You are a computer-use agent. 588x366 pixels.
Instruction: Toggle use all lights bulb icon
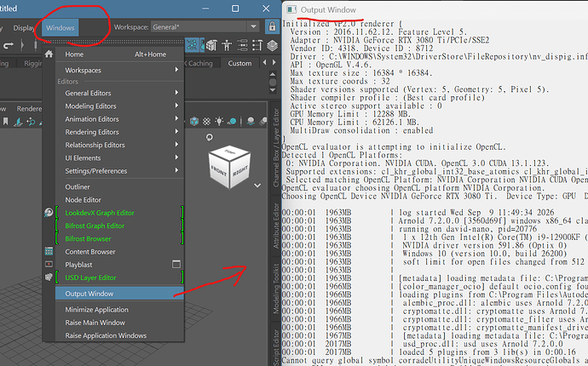[x=219, y=121]
